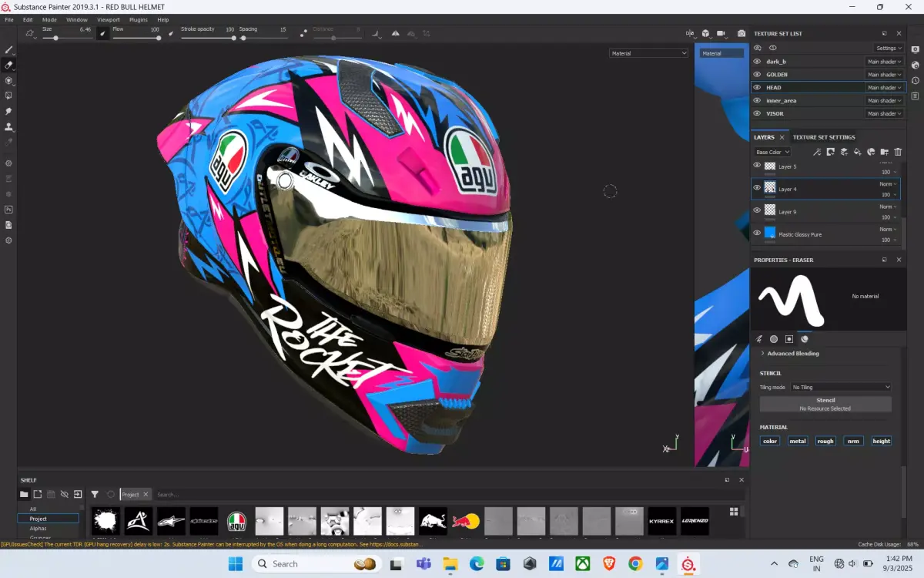Click shelf filter funnel icon
The image size is (924, 578).
pyautogui.click(x=95, y=494)
